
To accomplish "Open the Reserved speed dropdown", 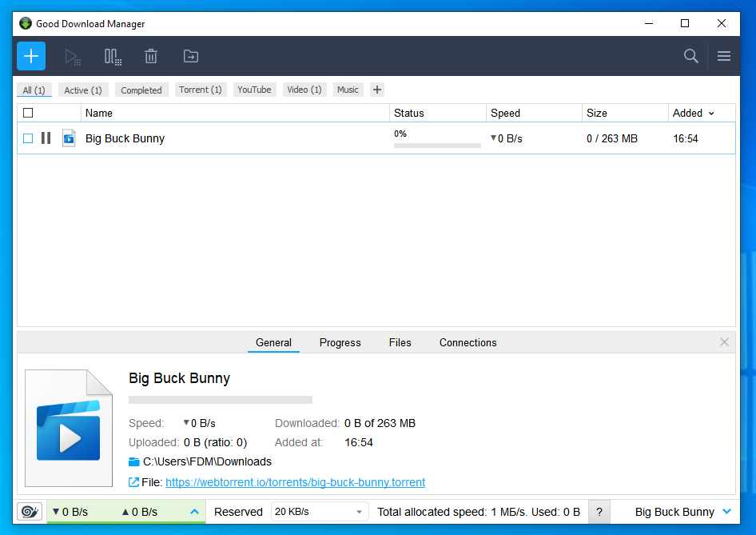I will [x=319, y=512].
